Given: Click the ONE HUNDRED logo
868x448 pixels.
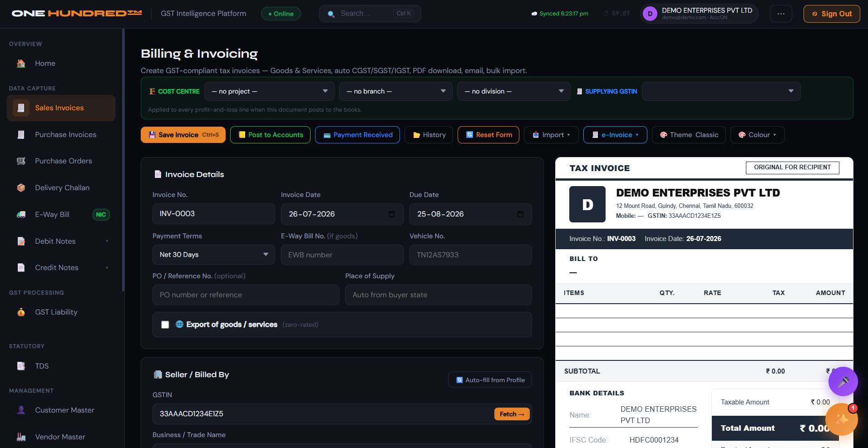Looking at the screenshot, I should [x=77, y=14].
